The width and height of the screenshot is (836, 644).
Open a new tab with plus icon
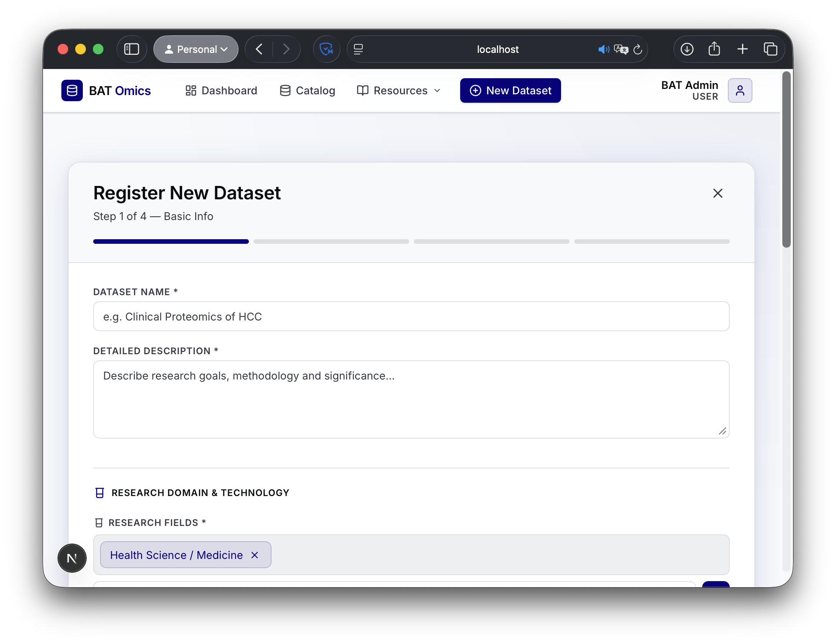pos(742,49)
